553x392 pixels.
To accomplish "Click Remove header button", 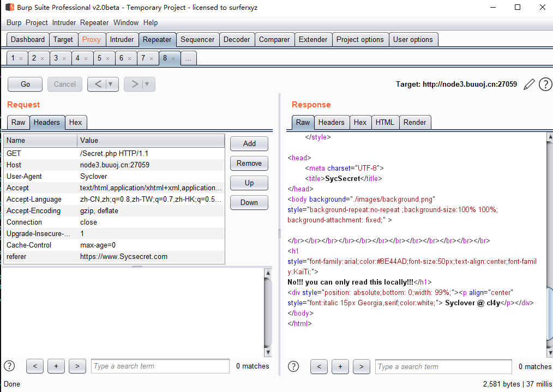I will pos(249,163).
